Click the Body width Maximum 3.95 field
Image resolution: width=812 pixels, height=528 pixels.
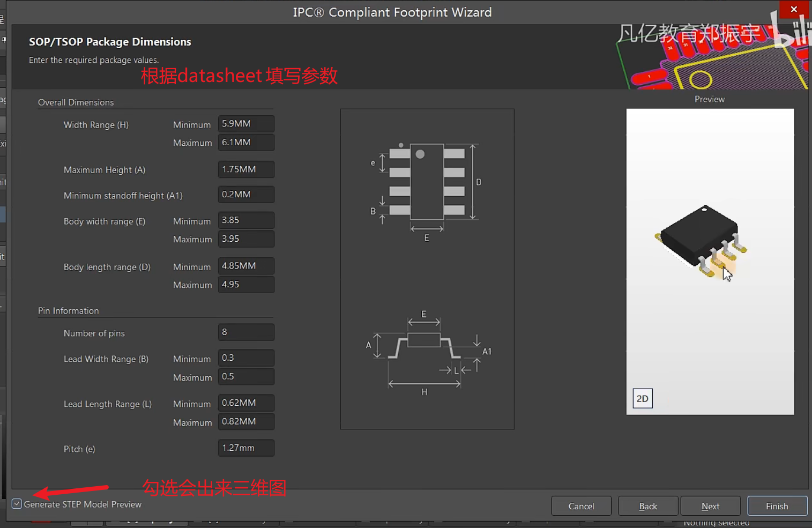[x=245, y=239]
